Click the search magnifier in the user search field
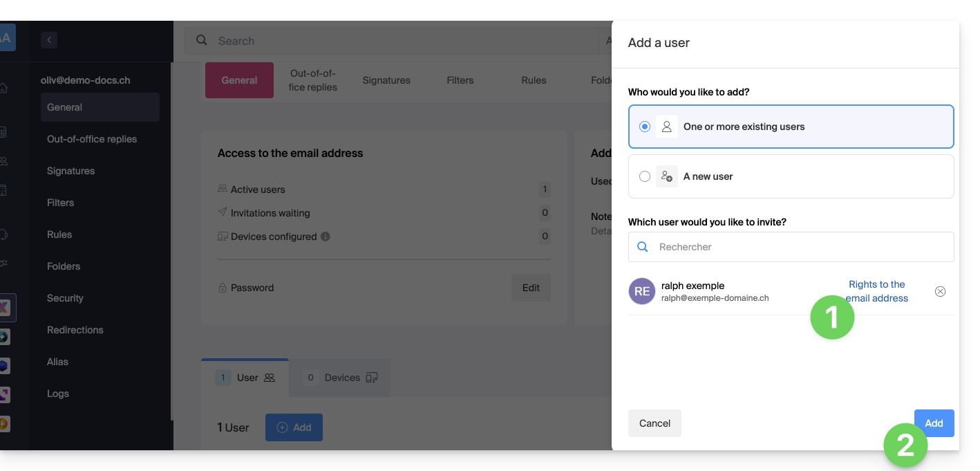 pos(642,247)
